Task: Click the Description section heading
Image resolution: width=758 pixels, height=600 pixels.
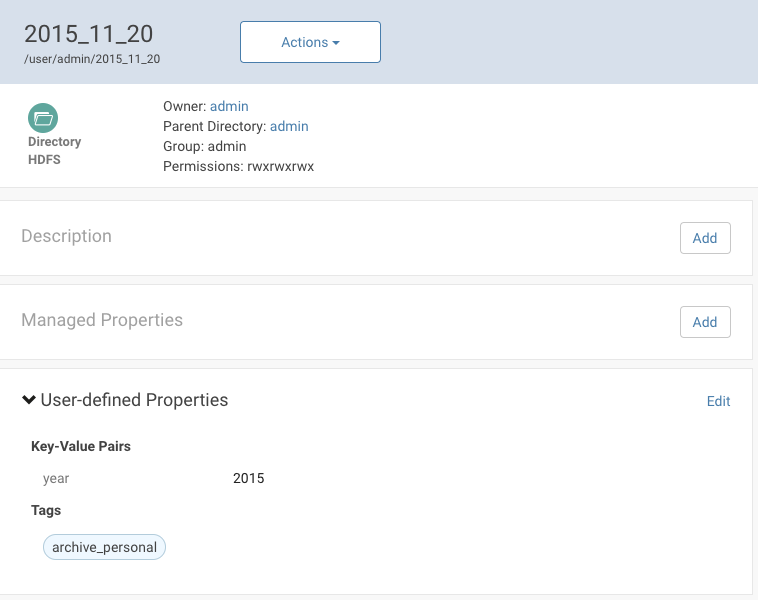Action: (x=66, y=236)
